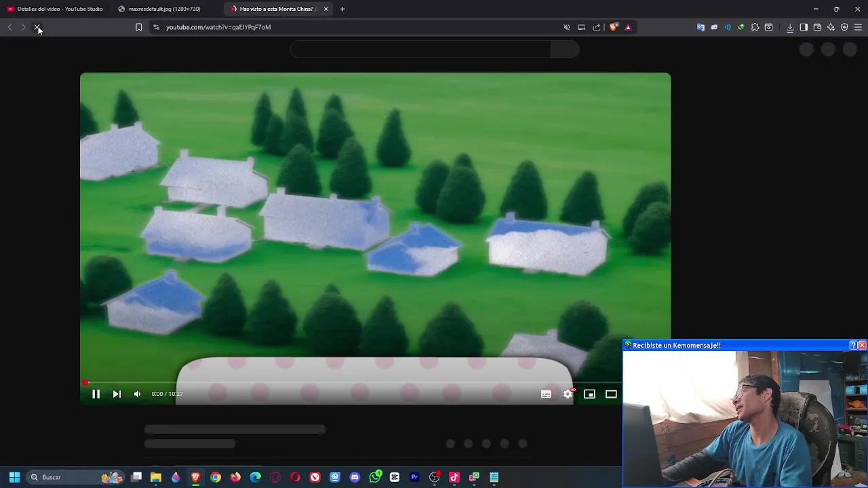Open CapCut from the taskbar
The height and width of the screenshot is (488, 868).
pos(395,477)
